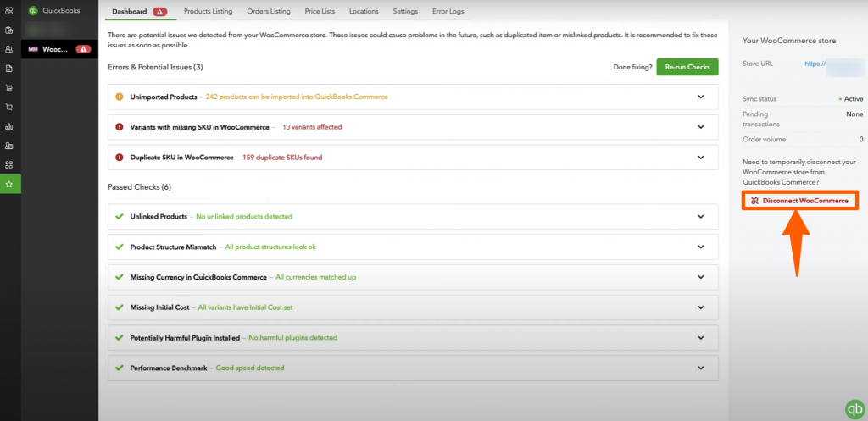Click the red error icon for missing SKU variants
Image resolution: width=868 pixels, height=421 pixels.
tap(119, 127)
